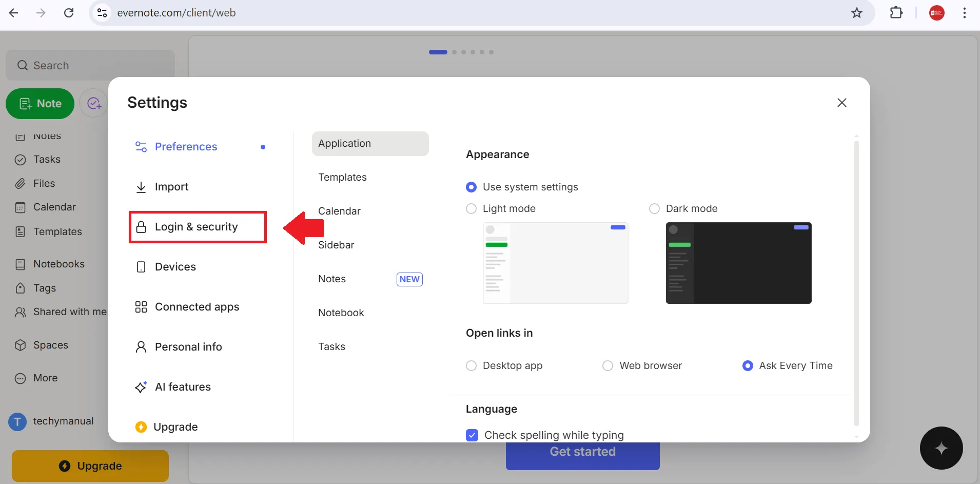Click the Spaces icon in sidebar
The image size is (980, 484).
pos(20,345)
